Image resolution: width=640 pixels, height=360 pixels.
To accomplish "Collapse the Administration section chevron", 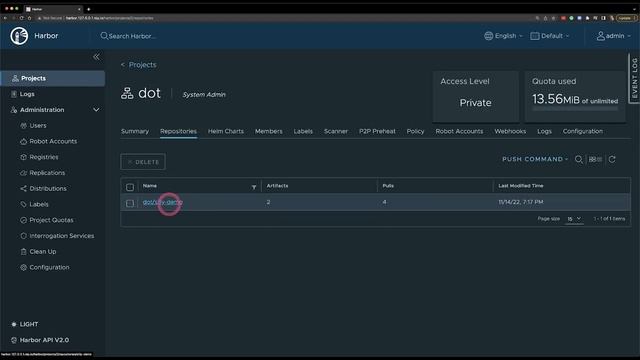I will click(x=96, y=110).
